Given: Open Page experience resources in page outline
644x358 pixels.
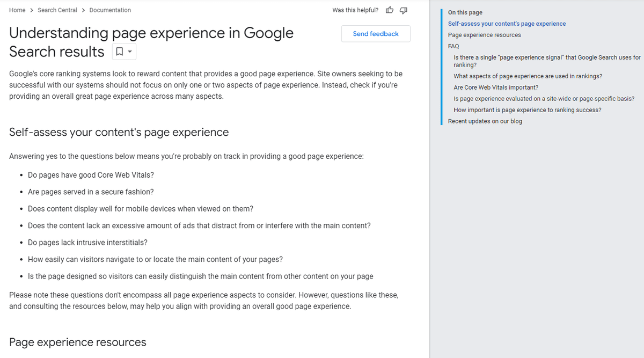Looking at the screenshot, I should coord(484,35).
